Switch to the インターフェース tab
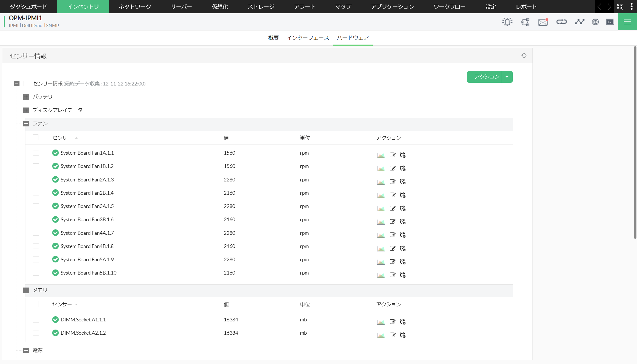Image resolution: width=637 pixels, height=364 pixels. pos(308,38)
